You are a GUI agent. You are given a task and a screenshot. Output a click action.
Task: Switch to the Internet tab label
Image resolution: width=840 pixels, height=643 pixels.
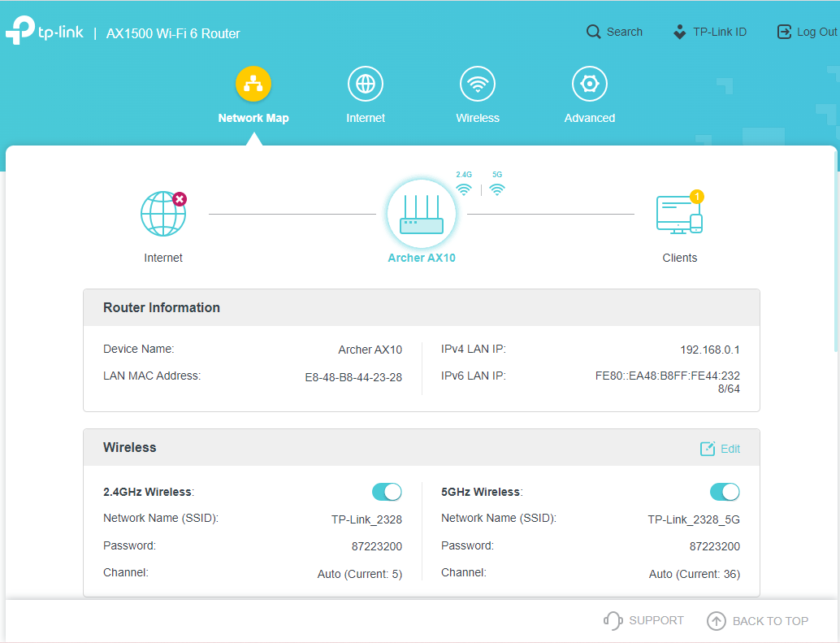point(366,118)
